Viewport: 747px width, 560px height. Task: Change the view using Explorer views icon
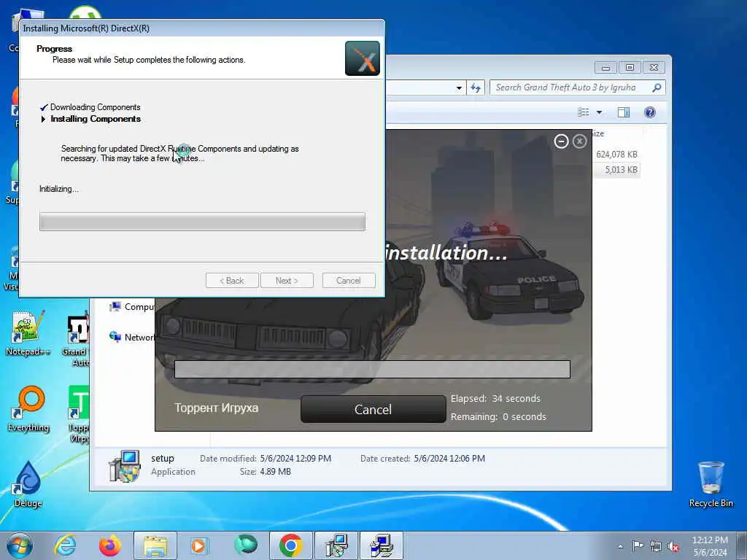[583, 112]
